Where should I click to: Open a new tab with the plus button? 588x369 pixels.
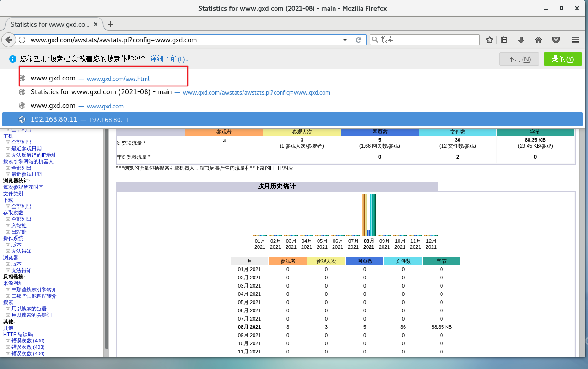click(110, 24)
